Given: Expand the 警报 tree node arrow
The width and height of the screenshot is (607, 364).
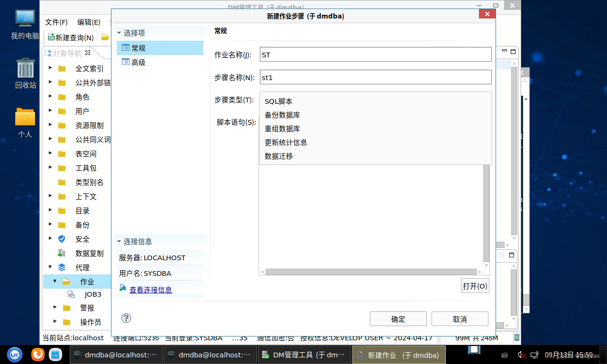Looking at the screenshot, I should tap(55, 308).
